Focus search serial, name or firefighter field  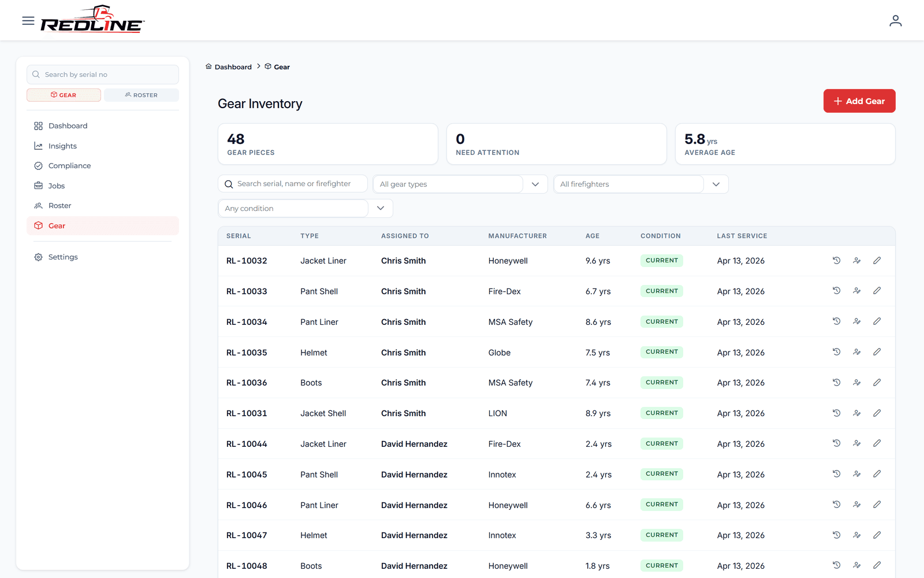(x=293, y=184)
